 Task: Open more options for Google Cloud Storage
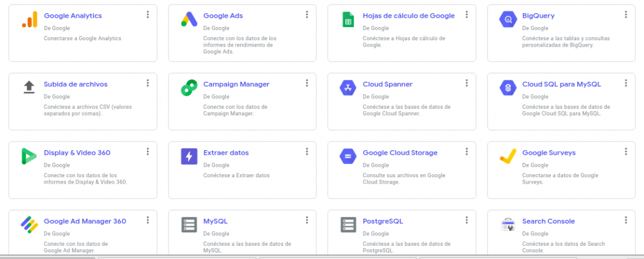coord(466,152)
